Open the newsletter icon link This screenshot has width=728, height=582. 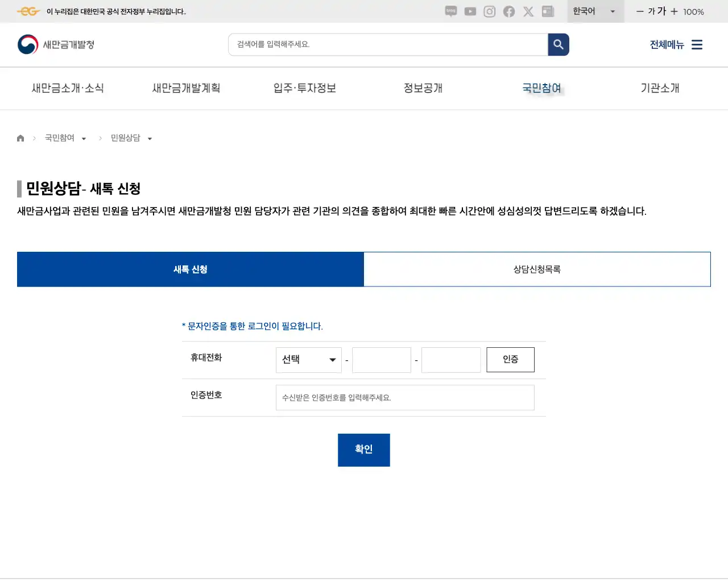click(x=548, y=11)
